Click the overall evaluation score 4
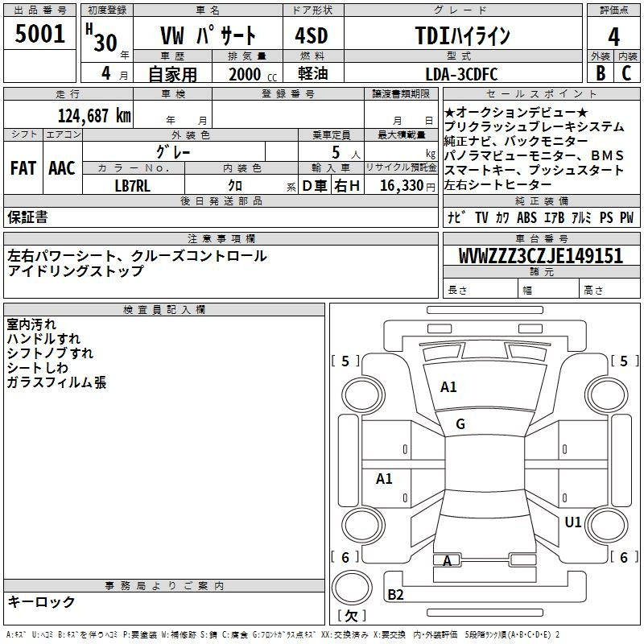Viewport: 644px width, 644px height. click(613, 36)
